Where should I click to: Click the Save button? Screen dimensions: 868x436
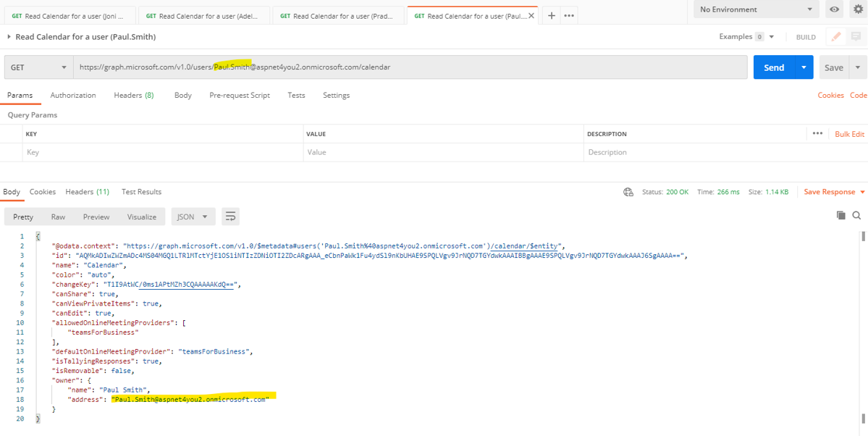click(834, 67)
